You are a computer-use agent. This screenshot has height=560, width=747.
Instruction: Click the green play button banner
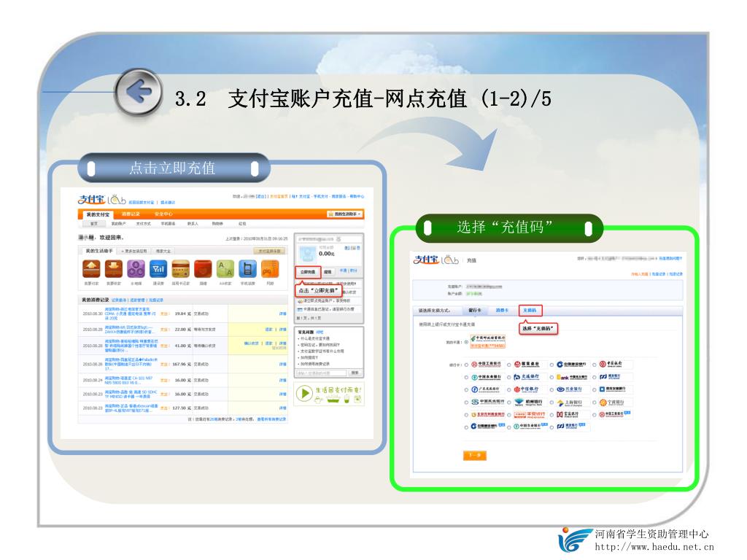click(x=329, y=394)
